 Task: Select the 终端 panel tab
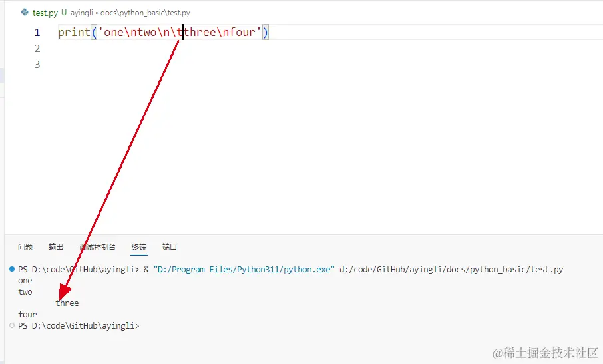(139, 247)
